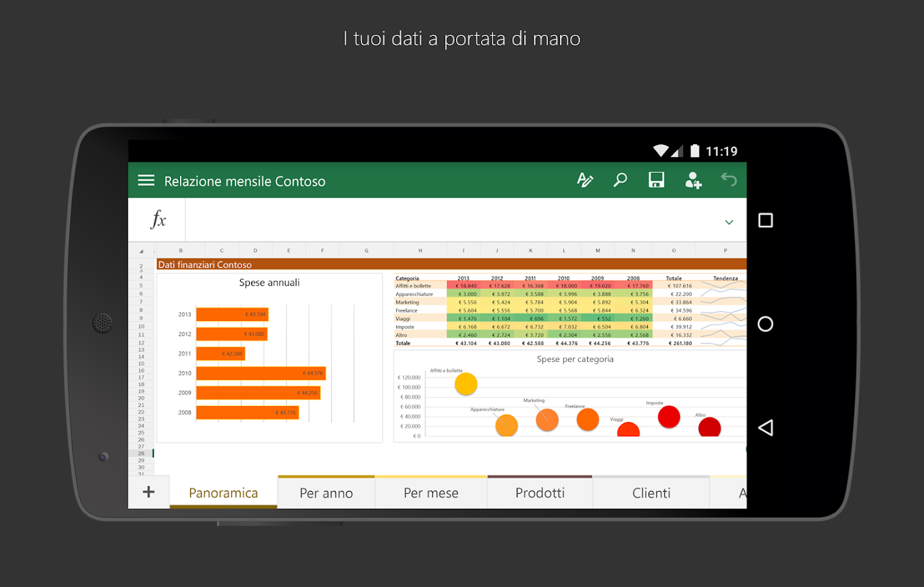This screenshot has width=924, height=587.
Task: Click the red Altro bubble
Action: coord(709,427)
